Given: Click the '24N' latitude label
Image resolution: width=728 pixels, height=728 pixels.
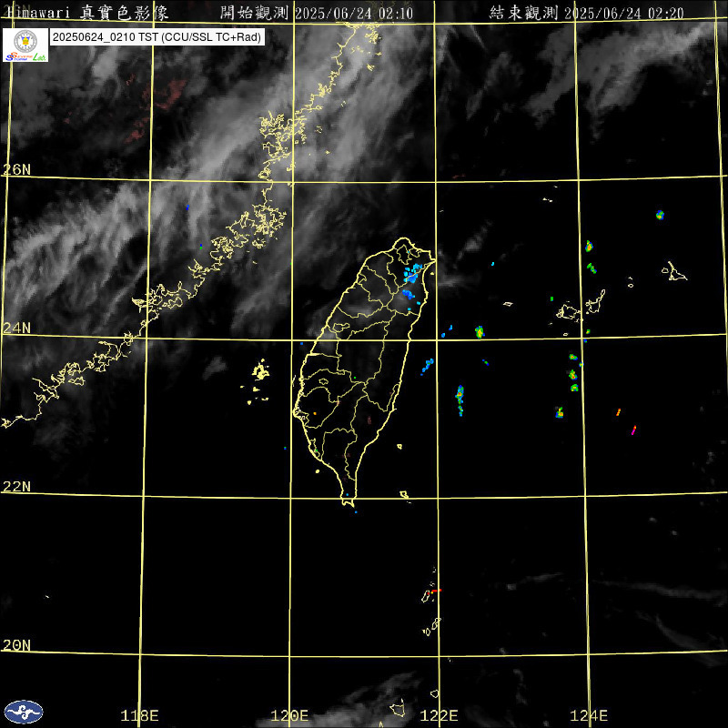Looking at the screenshot, I should (16, 328).
